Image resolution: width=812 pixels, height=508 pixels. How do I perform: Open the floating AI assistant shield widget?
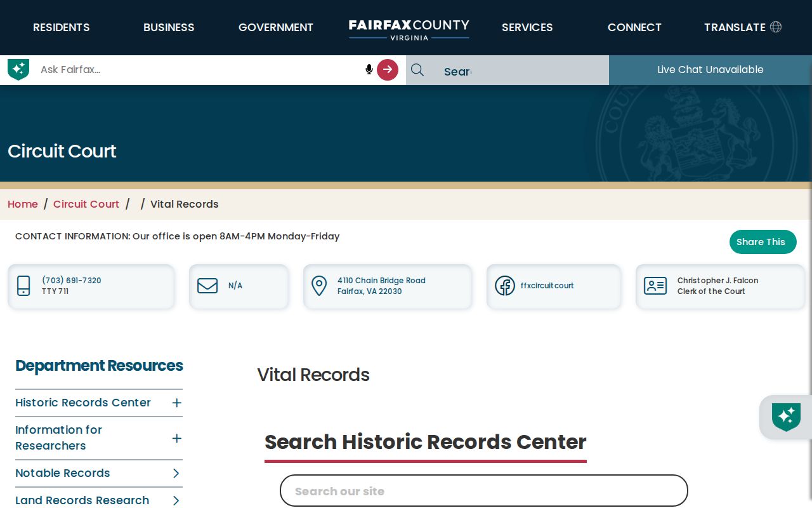(x=786, y=417)
